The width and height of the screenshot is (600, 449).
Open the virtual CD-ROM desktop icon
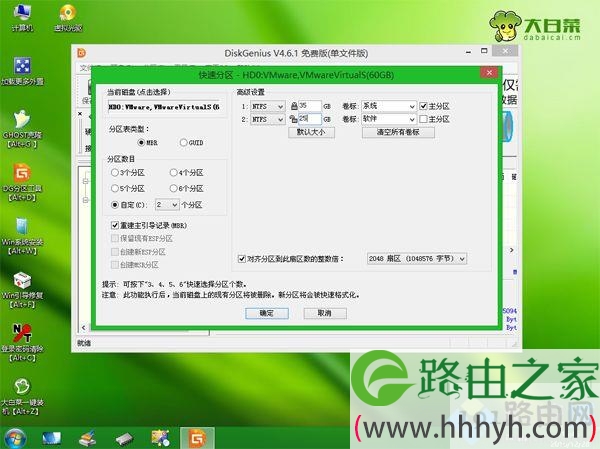tap(68, 18)
